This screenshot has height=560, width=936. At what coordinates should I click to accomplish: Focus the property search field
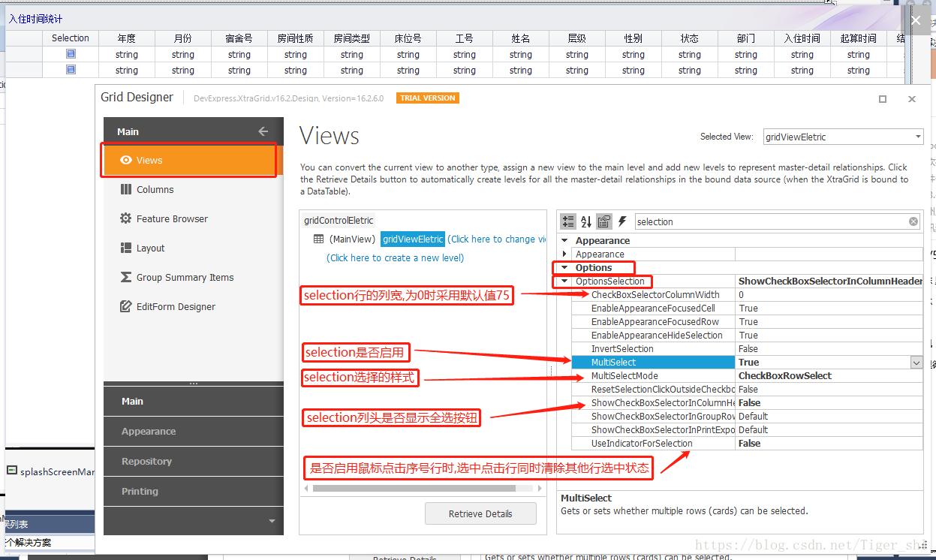click(771, 221)
